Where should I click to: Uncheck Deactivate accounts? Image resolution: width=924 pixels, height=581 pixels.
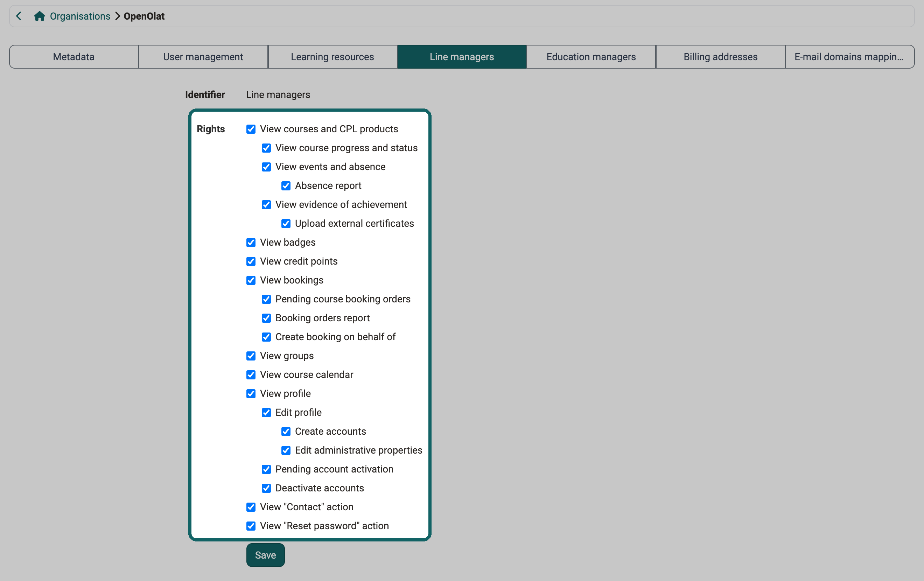[266, 488]
